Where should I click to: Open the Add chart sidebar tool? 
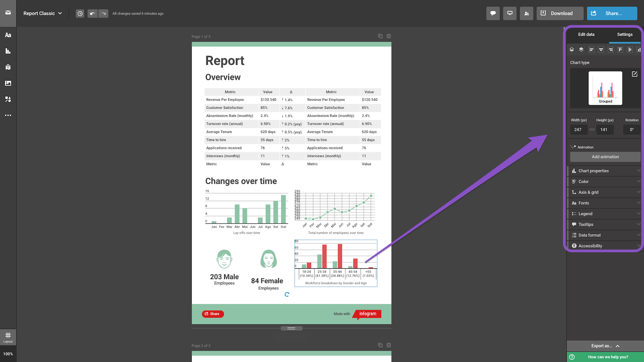click(x=8, y=51)
